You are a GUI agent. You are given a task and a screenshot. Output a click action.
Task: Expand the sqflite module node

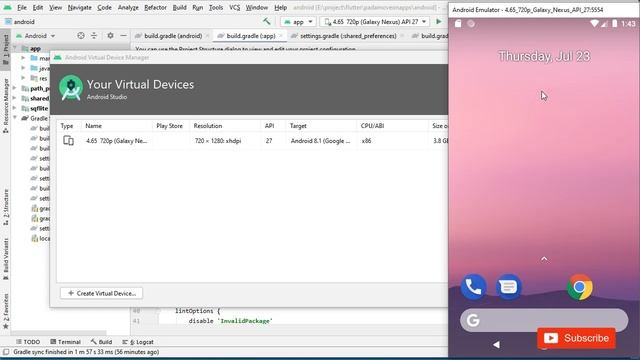16,108
